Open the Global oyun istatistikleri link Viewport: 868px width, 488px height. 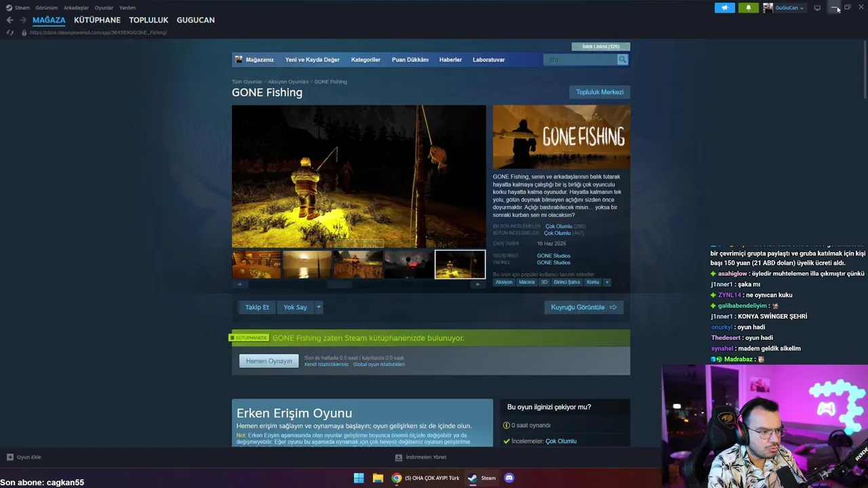(378, 365)
